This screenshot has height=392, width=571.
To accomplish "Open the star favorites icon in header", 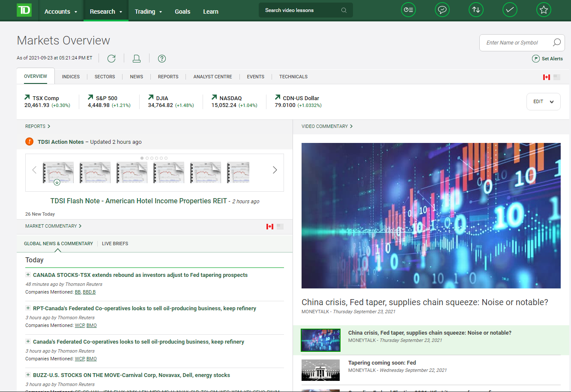I will [x=544, y=10].
